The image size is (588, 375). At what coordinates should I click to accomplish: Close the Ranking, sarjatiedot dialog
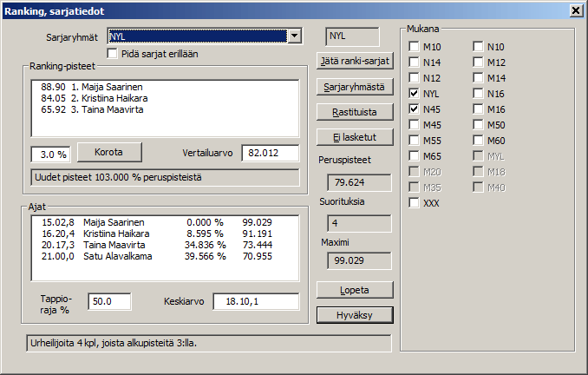[575, 10]
